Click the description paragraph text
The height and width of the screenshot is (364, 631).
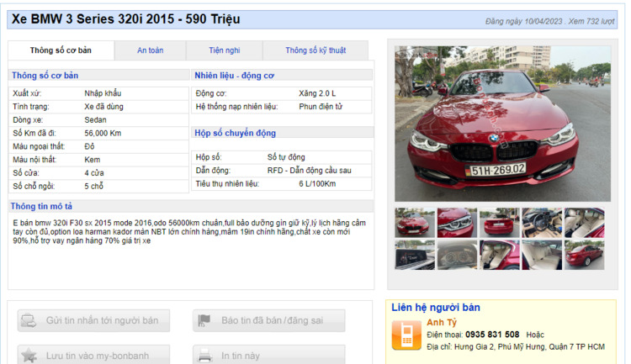point(189,232)
